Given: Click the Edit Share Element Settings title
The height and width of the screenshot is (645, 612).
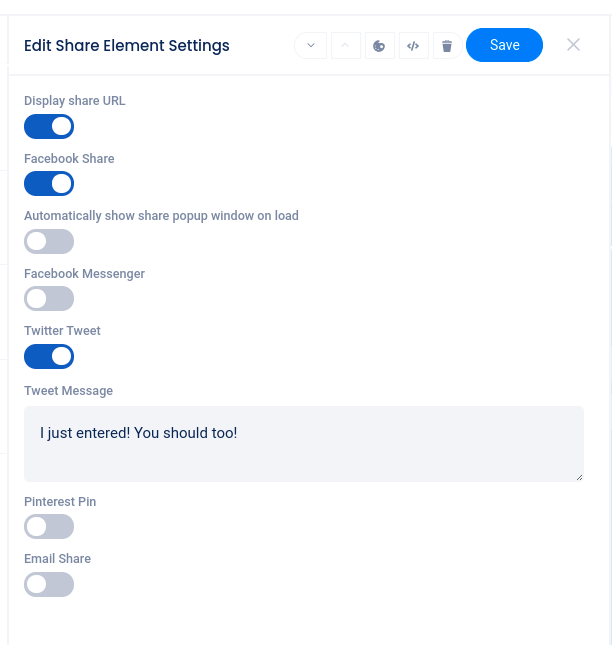Looking at the screenshot, I should click(127, 46).
